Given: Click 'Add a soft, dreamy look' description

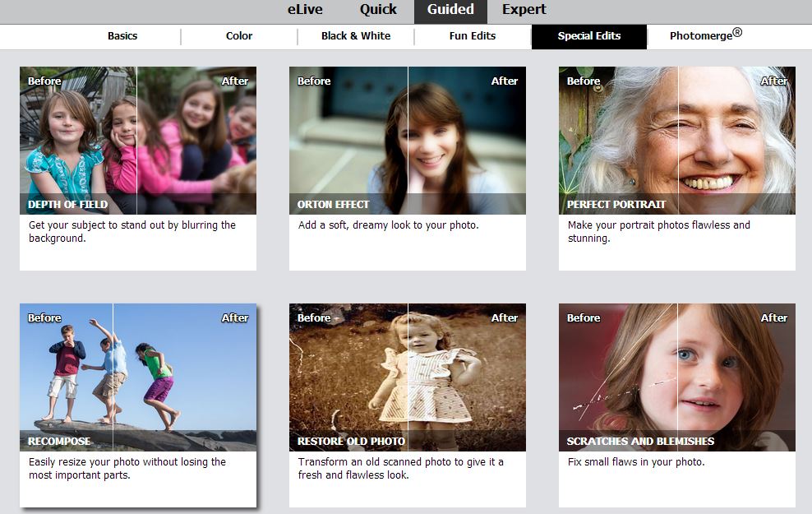Looking at the screenshot, I should [389, 225].
